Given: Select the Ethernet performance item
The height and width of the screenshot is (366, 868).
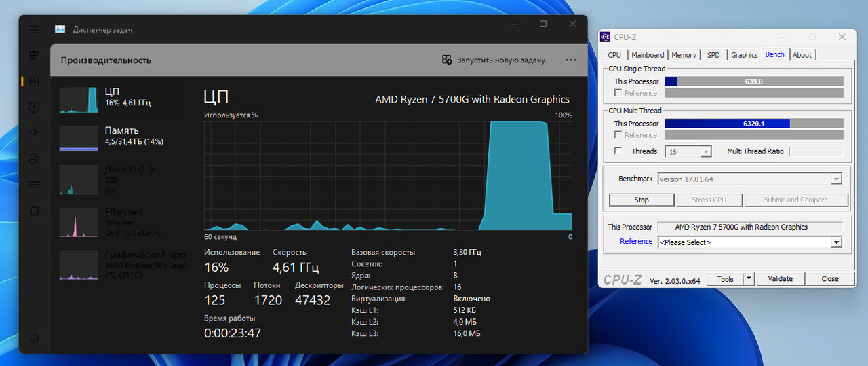Looking at the screenshot, I should point(122,221).
